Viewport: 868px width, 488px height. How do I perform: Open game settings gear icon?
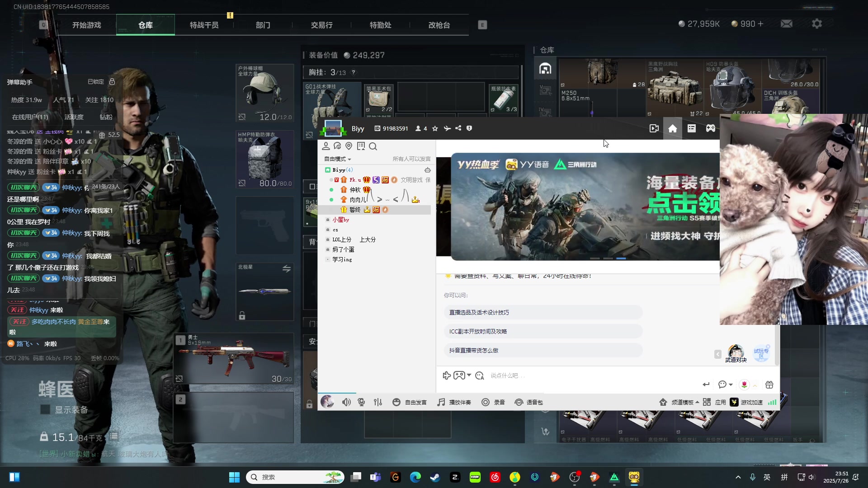817,23
